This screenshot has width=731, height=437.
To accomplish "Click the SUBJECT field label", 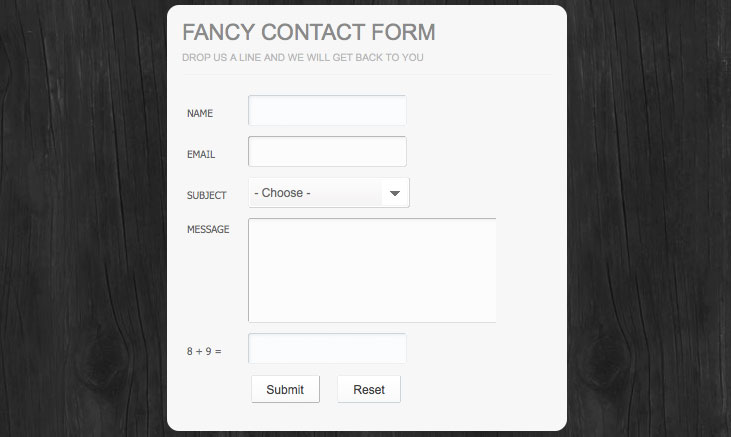I will [x=207, y=195].
